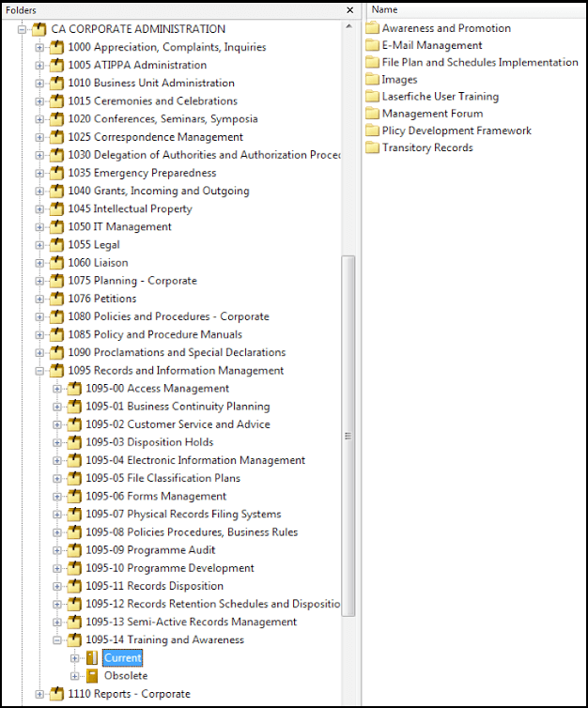This screenshot has width=588, height=708.
Task: Click the Transitory Records folder icon
Action: [x=372, y=148]
